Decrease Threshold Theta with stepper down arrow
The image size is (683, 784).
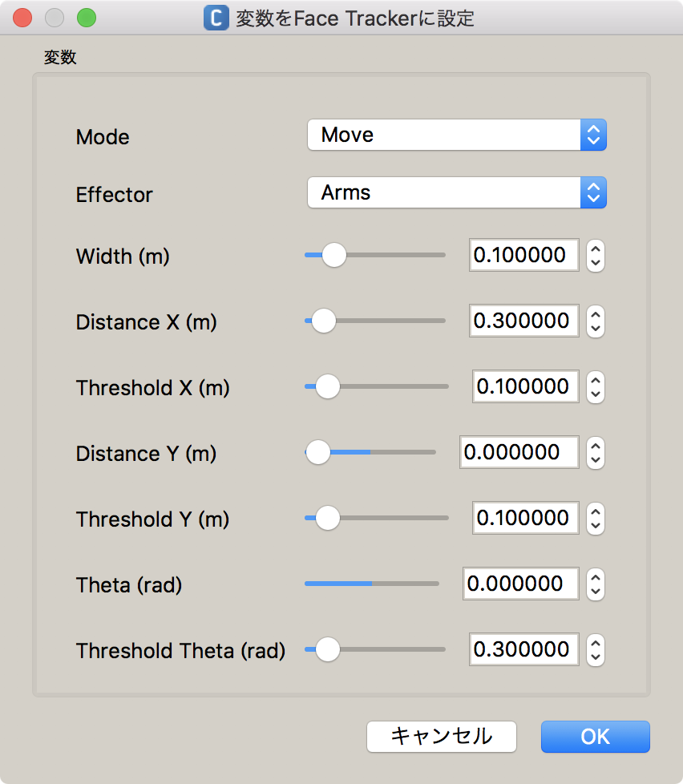(596, 657)
